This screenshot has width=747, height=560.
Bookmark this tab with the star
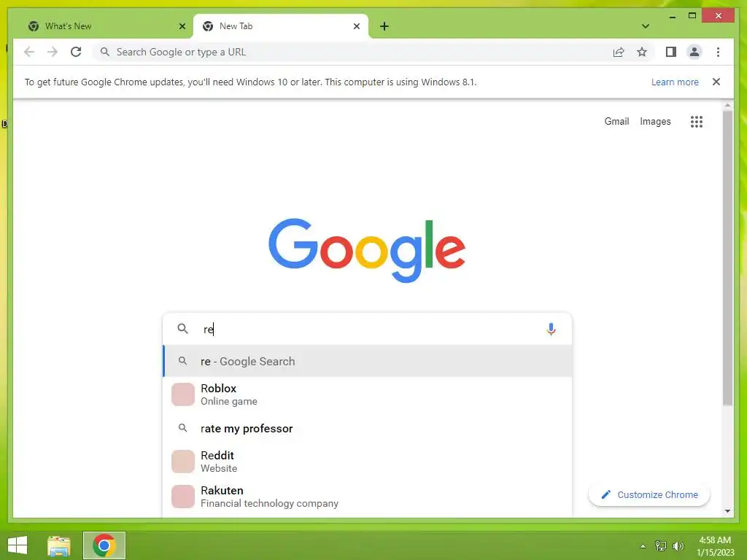click(x=642, y=52)
